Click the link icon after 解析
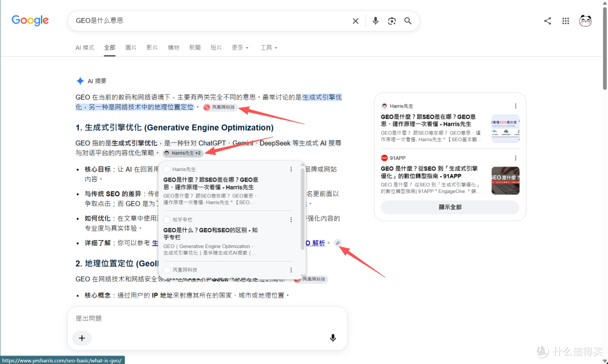 338,243
